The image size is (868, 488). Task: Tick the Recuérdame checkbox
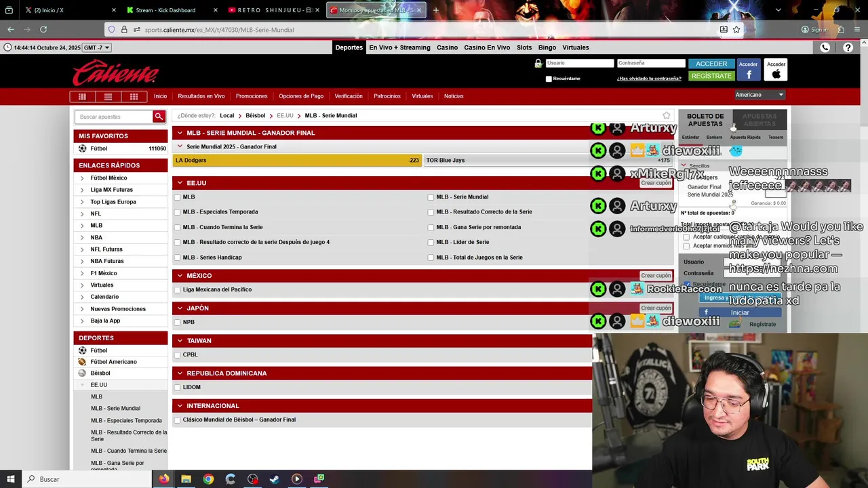click(x=549, y=79)
